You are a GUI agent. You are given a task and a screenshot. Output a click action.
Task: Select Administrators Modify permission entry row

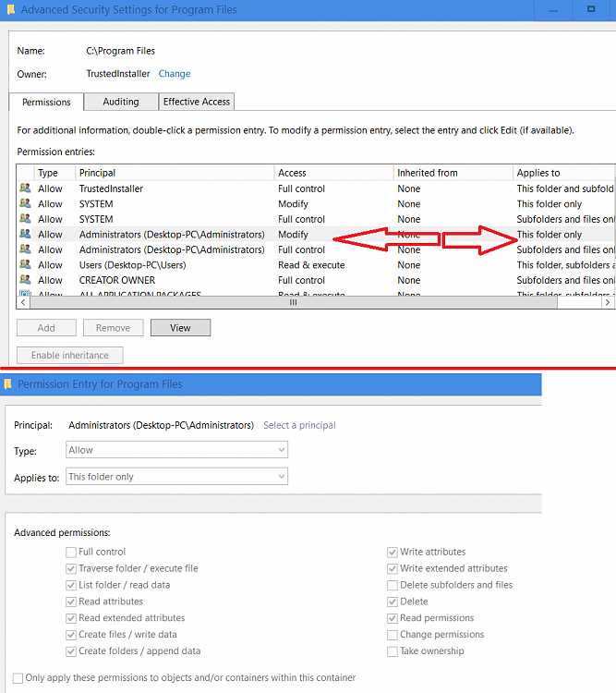172,235
